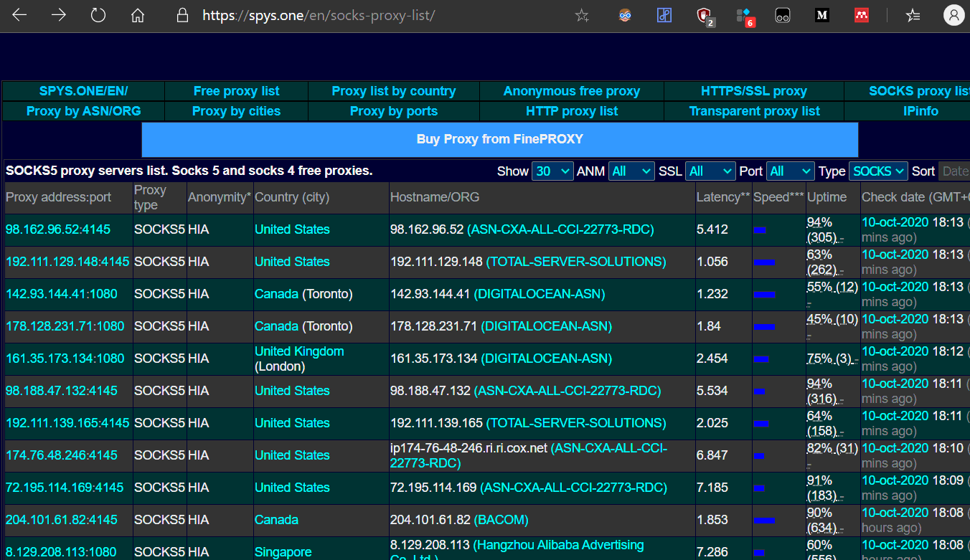This screenshot has height=560, width=970.
Task: Open United Kingdom country link
Action: pyautogui.click(x=299, y=351)
